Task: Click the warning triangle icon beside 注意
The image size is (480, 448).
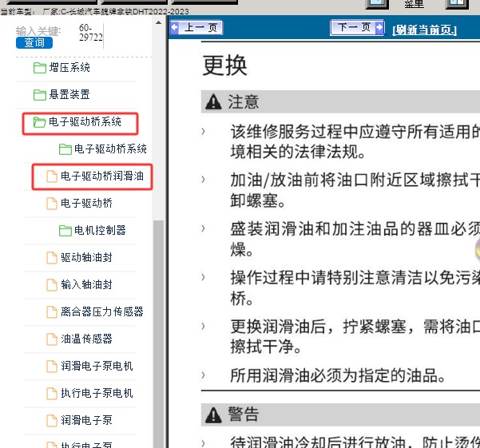Action: [213, 102]
